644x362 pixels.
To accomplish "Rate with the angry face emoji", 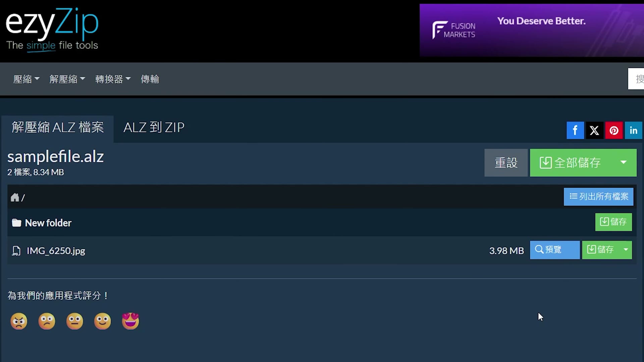I will tap(19, 321).
